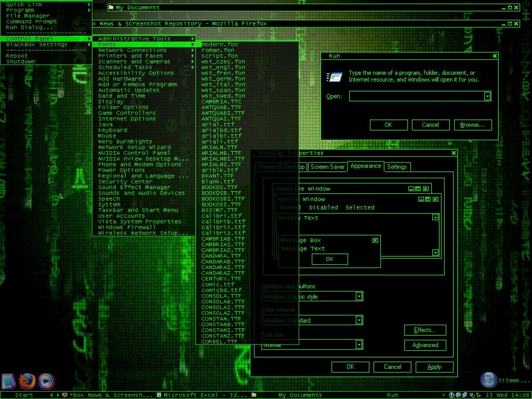Select Reboot in the main menu
Screen dimensions: 532x399
point(46,56)
